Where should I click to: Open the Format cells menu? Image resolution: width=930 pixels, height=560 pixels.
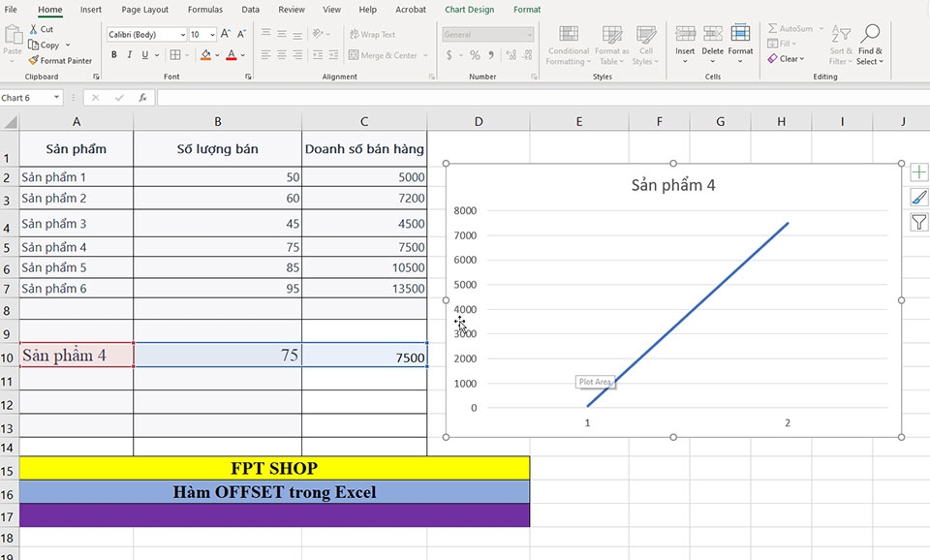740,46
